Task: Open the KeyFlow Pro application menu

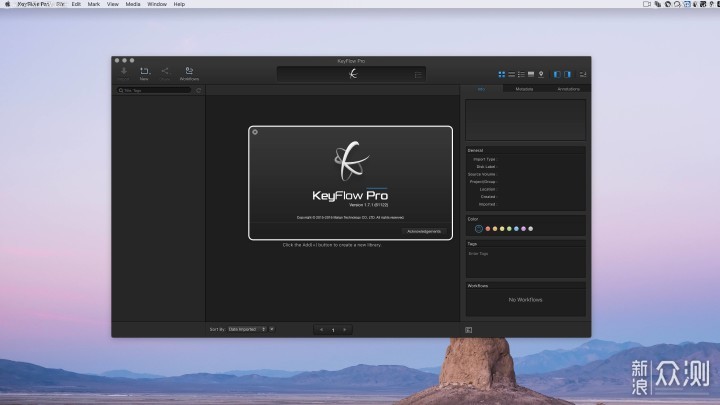Action: pos(33,4)
